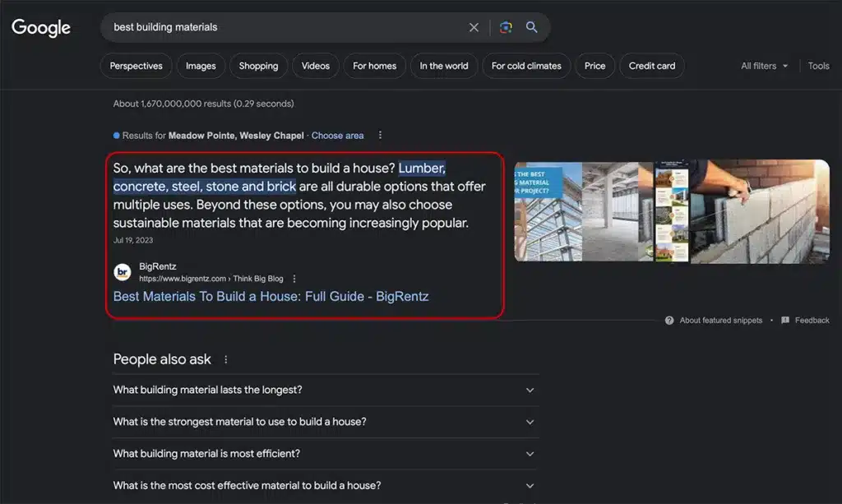Click the bigrentz.com URL breadcrumb
Image resolution: width=842 pixels, height=504 pixels.
[x=211, y=279]
